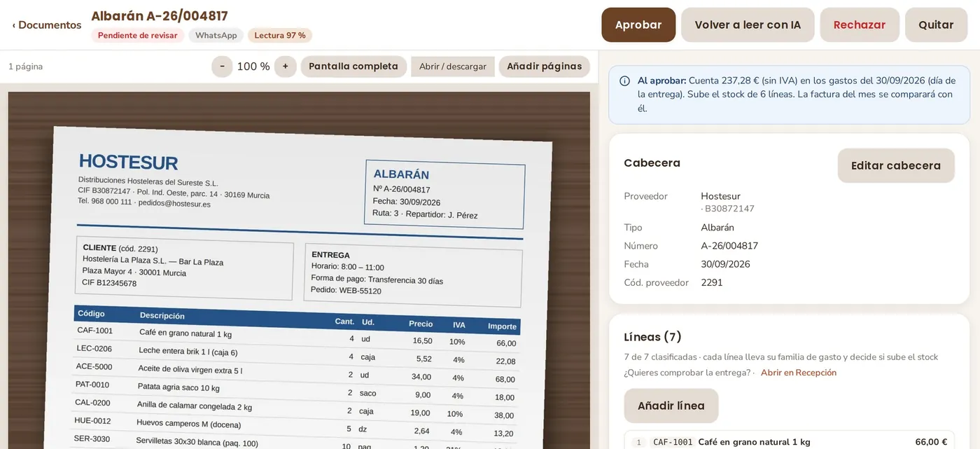Go back to Documentos
The height and width of the screenshot is (449, 980).
click(47, 25)
